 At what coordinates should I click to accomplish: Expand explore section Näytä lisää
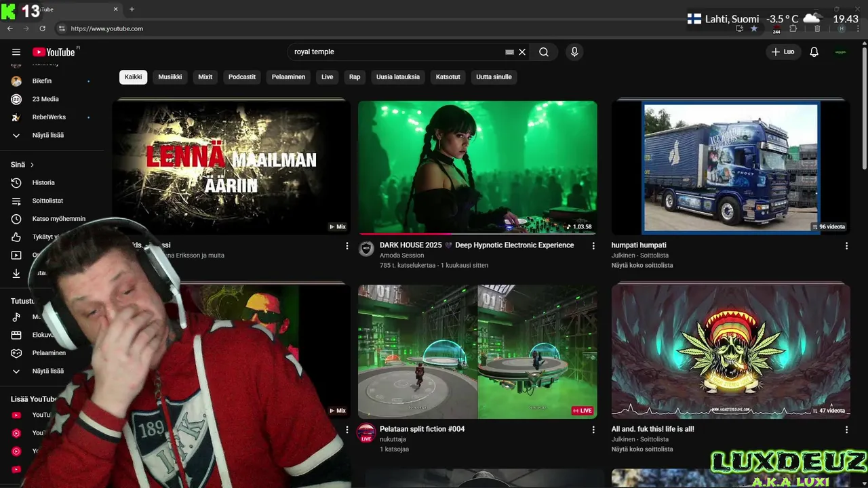[48, 371]
